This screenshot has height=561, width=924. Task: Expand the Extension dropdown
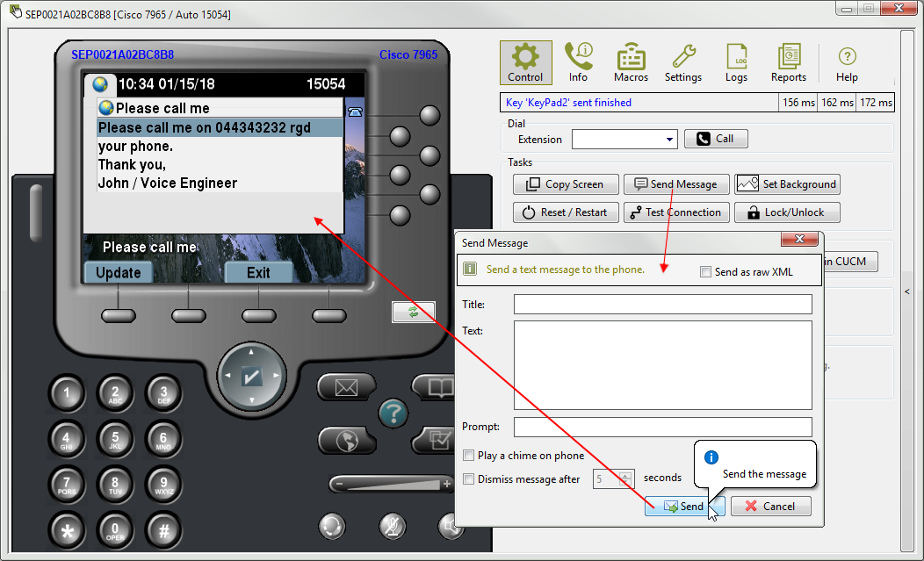tap(669, 140)
